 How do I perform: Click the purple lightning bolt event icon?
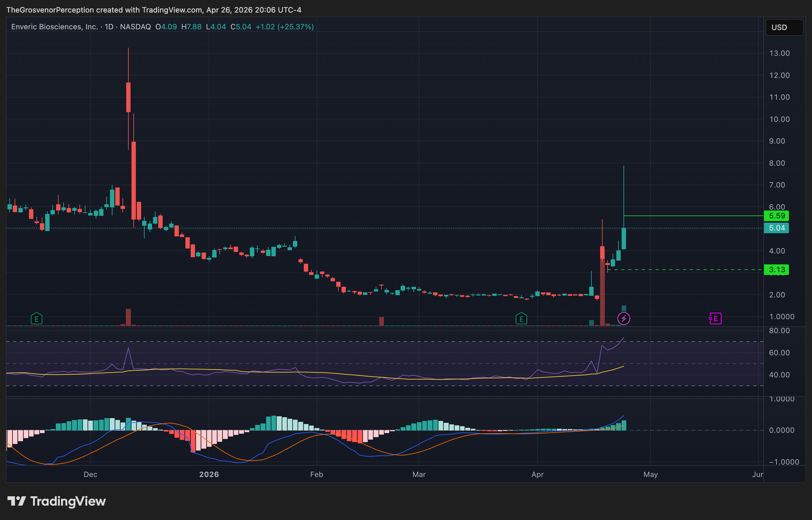click(x=624, y=319)
